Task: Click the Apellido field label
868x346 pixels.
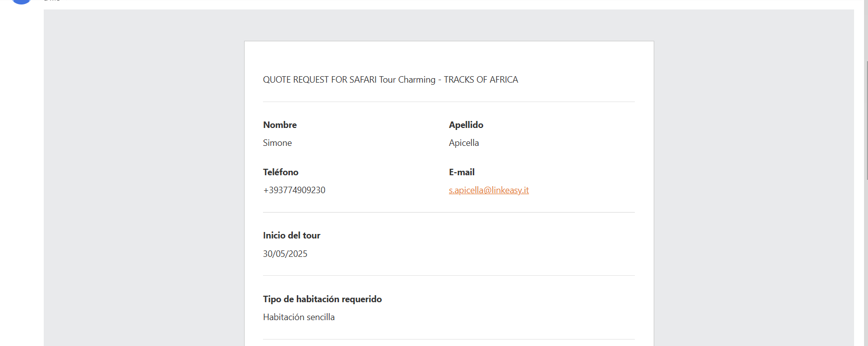Action: (x=466, y=125)
